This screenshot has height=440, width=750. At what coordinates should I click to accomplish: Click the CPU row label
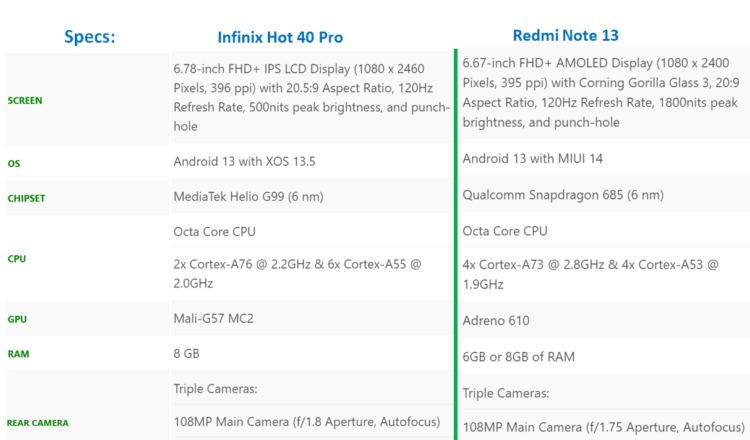tap(17, 259)
